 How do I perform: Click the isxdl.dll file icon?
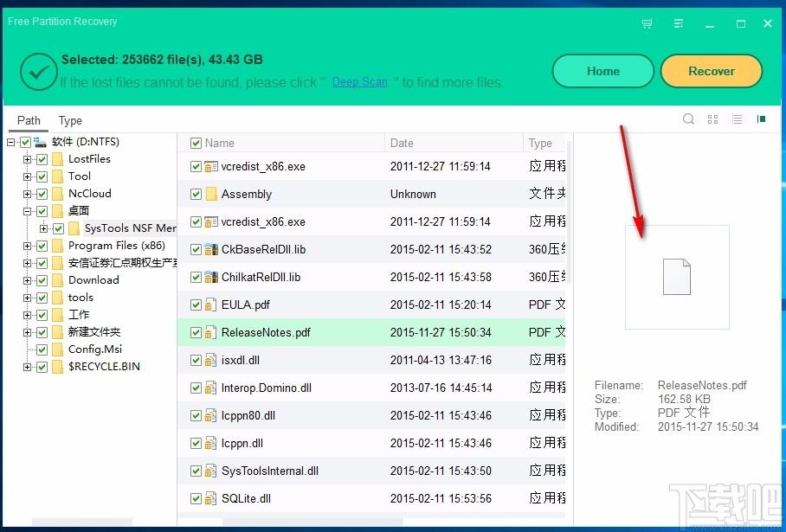210,360
